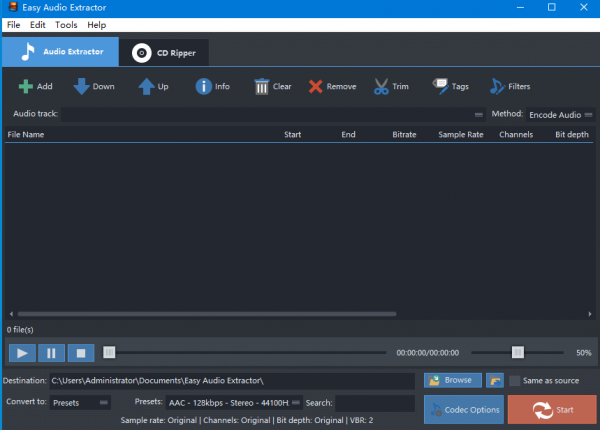Open the Help menu
Screen dimensions: 600x430
pos(96,25)
